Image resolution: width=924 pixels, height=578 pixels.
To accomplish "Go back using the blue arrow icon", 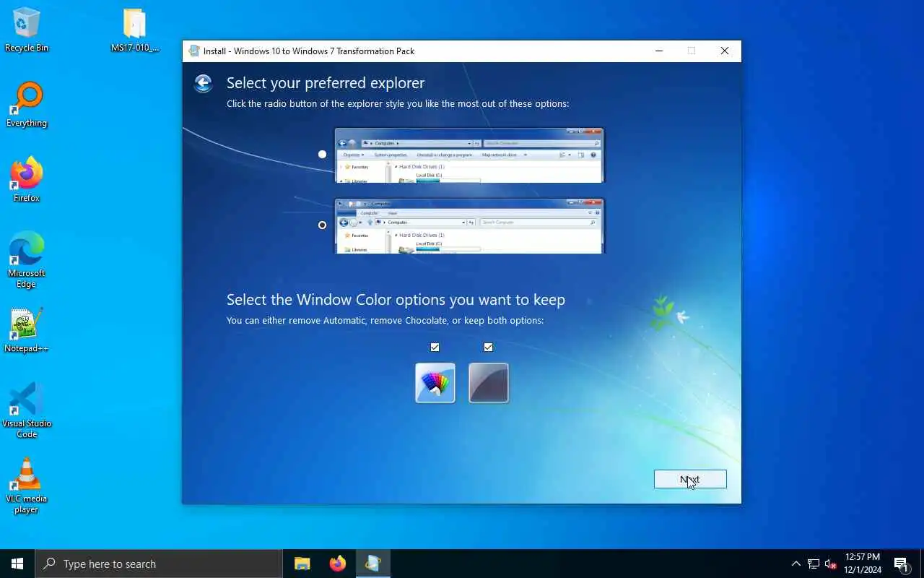I will click(x=203, y=83).
